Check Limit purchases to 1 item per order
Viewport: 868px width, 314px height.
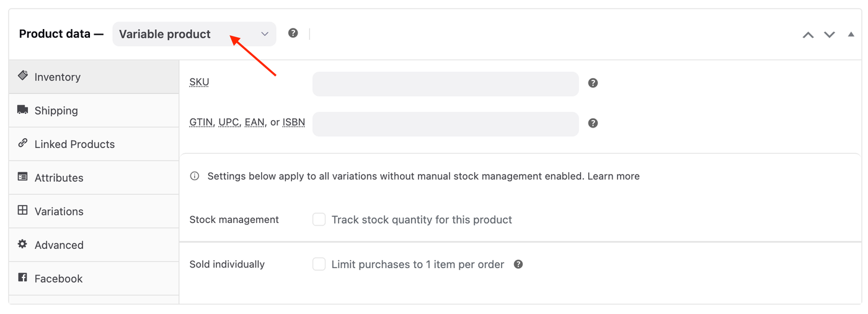click(x=319, y=264)
